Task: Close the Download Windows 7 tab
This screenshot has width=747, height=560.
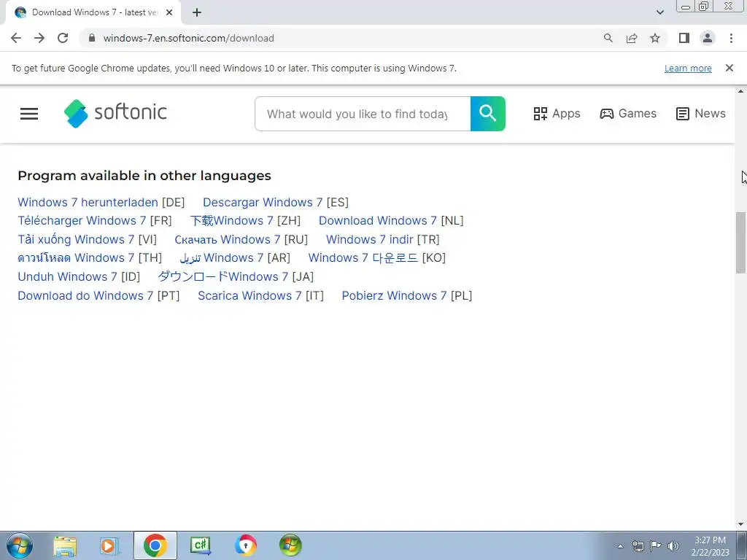Action: [x=169, y=13]
